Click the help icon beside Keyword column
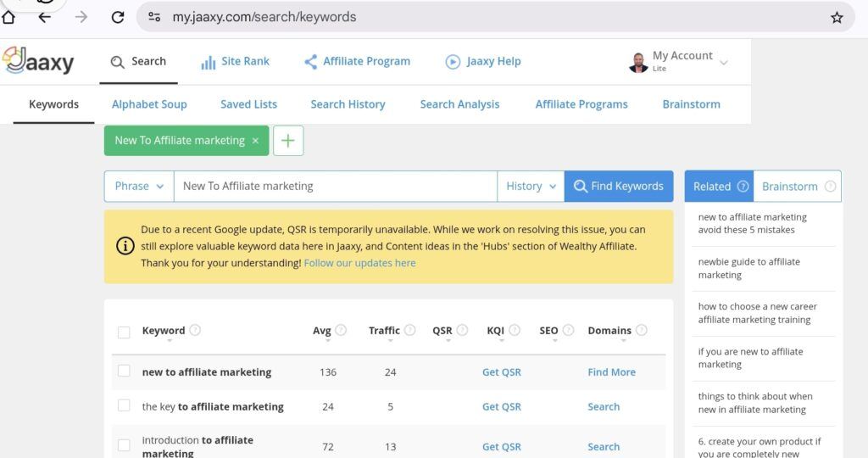 (195, 330)
